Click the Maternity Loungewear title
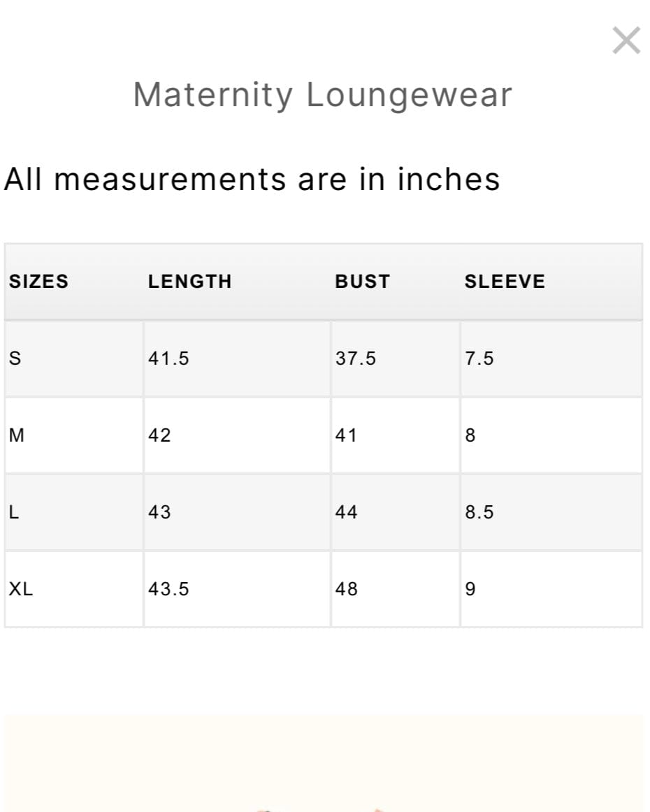650x812 pixels. [x=323, y=95]
